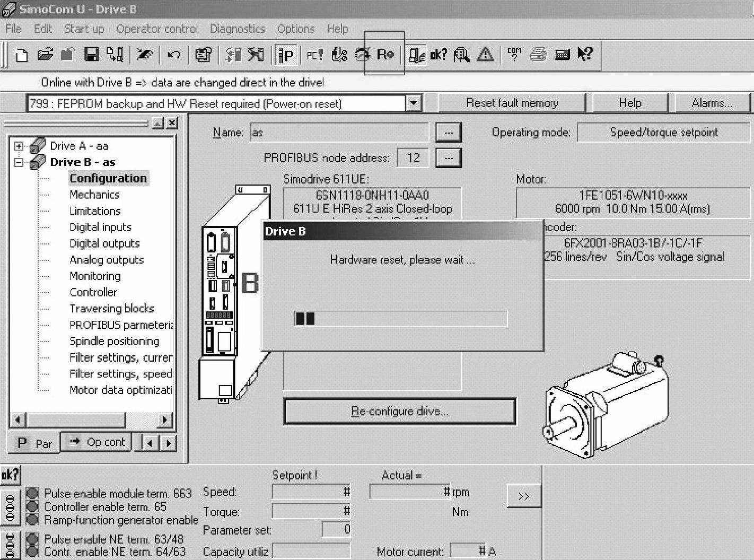Click the toolbar 'ok?' status icon
The image size is (754, 560).
(x=439, y=55)
